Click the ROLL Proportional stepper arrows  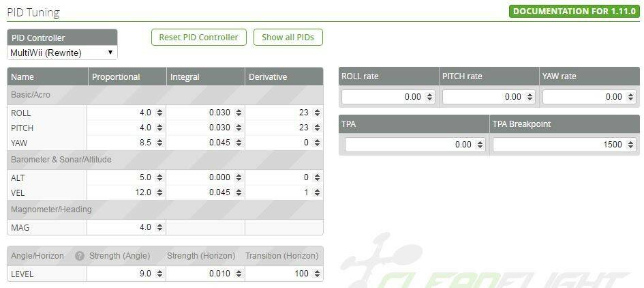point(159,113)
